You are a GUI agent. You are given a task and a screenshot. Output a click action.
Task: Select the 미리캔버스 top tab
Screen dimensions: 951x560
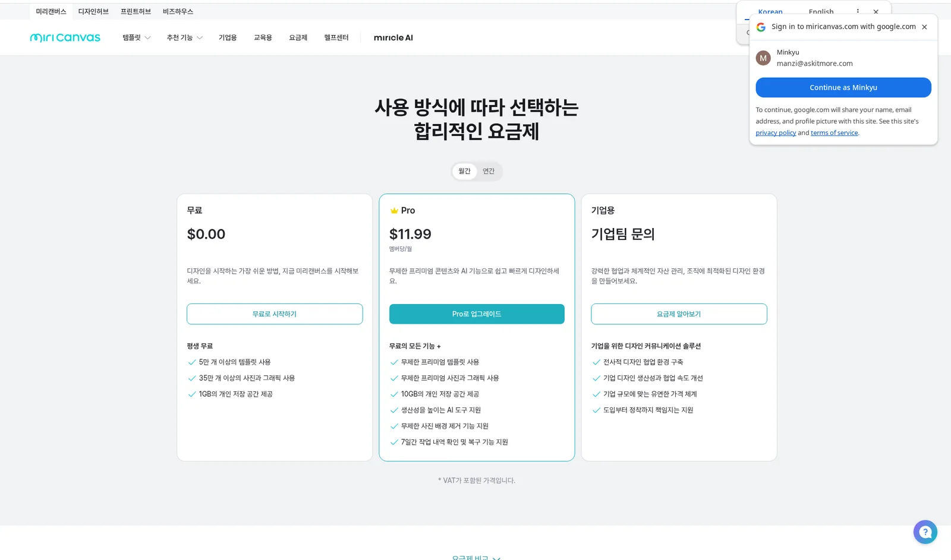(51, 11)
